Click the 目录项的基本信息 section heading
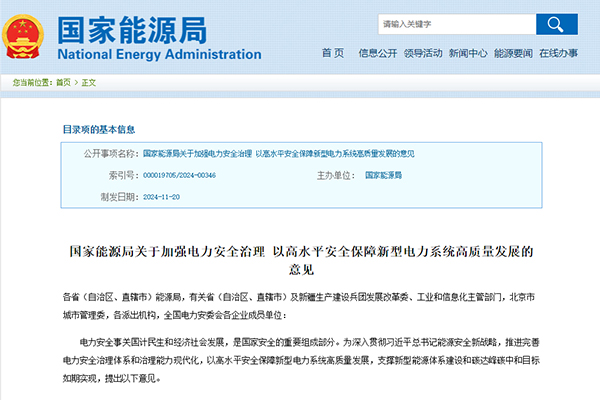Screen dimensions: 600x400 click(98, 129)
